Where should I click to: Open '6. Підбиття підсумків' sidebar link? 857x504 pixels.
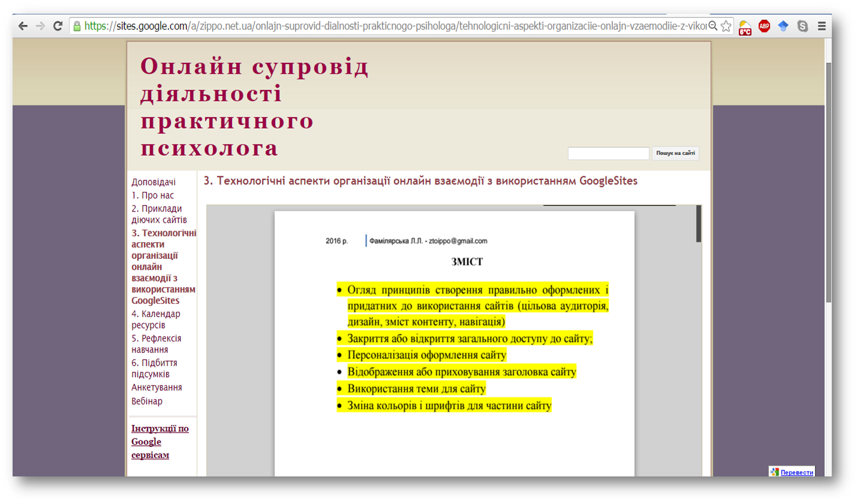coord(154,369)
